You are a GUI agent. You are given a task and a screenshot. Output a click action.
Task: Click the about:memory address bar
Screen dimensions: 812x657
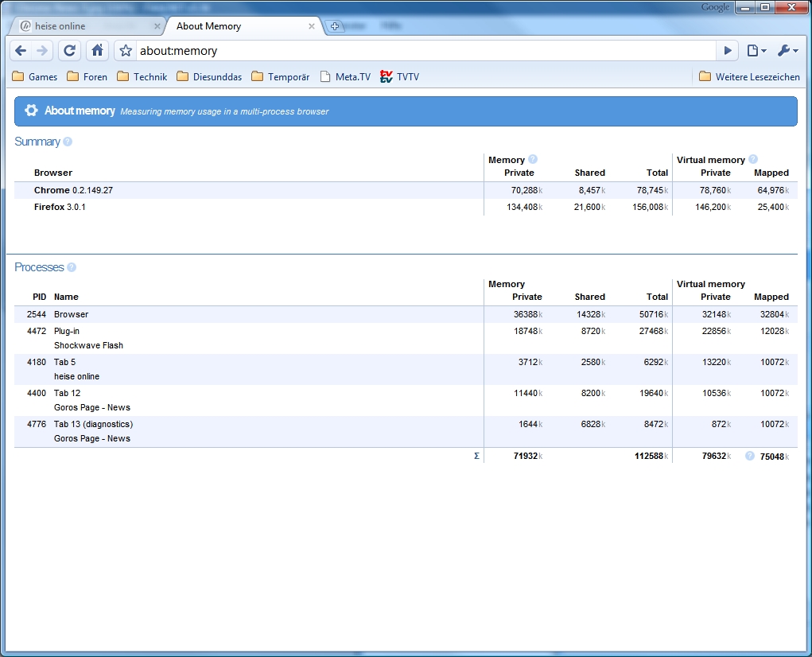427,51
